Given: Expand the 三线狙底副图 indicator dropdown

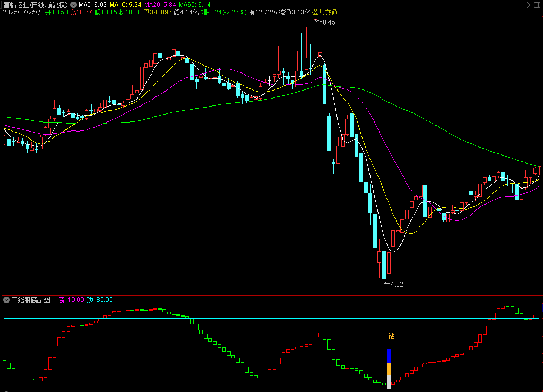Looking at the screenshot, I should [x=6, y=300].
